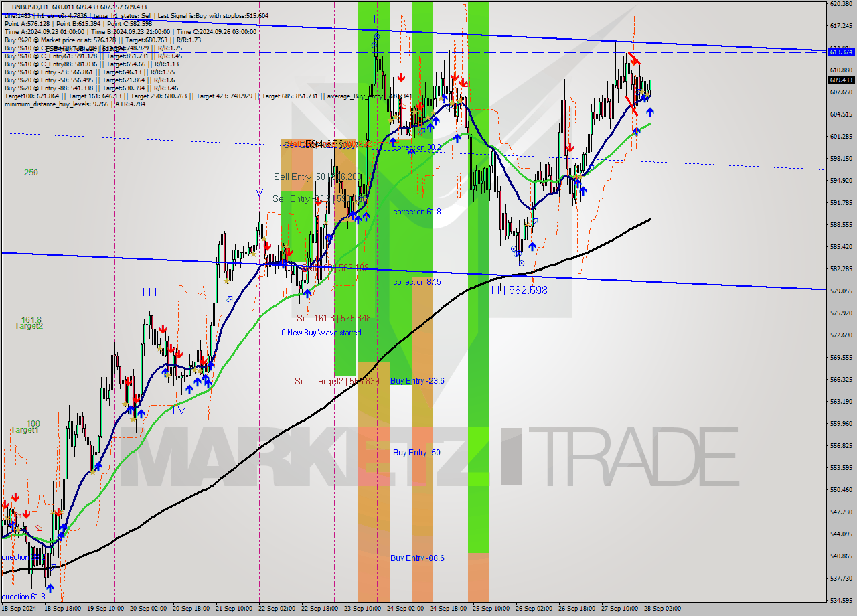The width and height of the screenshot is (857, 616).
Task: Click the '27 Sep 10:00' time axis label
Action: [x=620, y=609]
